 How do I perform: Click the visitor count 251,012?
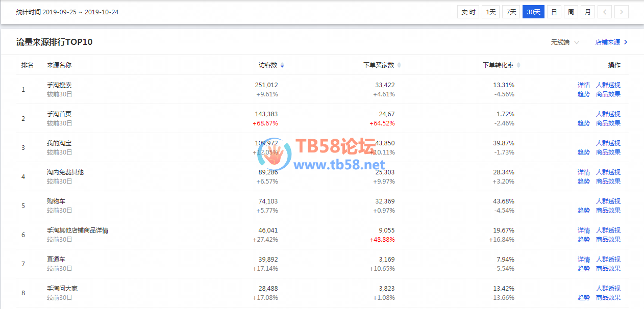click(266, 85)
